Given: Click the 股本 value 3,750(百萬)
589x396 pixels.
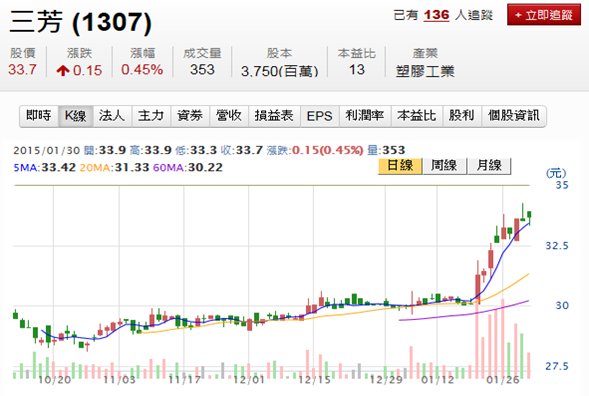Looking at the screenshot, I should click(x=279, y=71).
